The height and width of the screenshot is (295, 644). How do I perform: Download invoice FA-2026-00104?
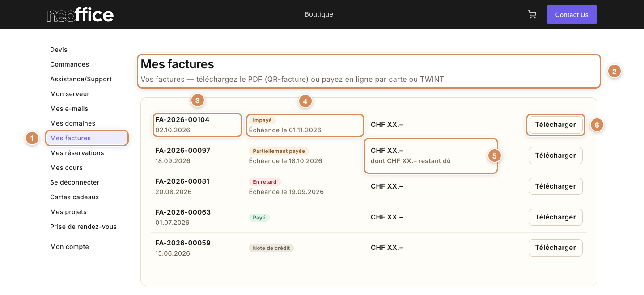coord(555,125)
